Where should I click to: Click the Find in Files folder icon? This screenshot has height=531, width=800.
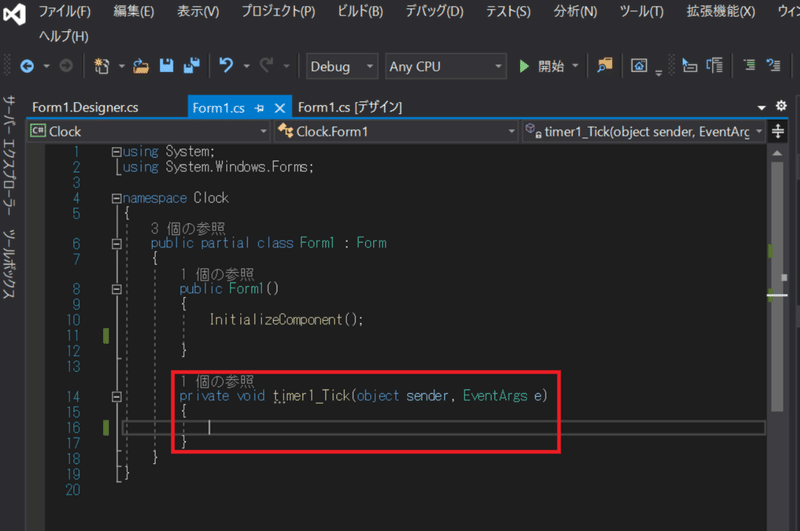pos(605,65)
